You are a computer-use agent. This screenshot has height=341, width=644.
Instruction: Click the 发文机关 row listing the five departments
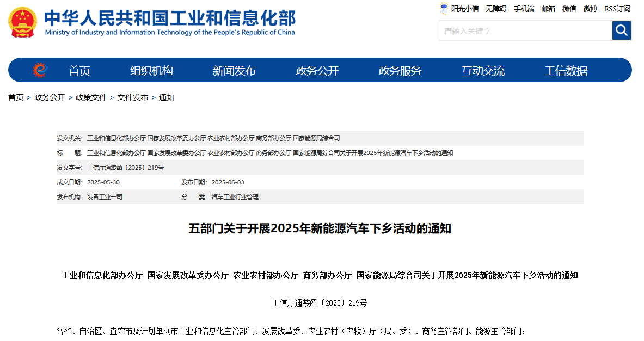point(320,138)
